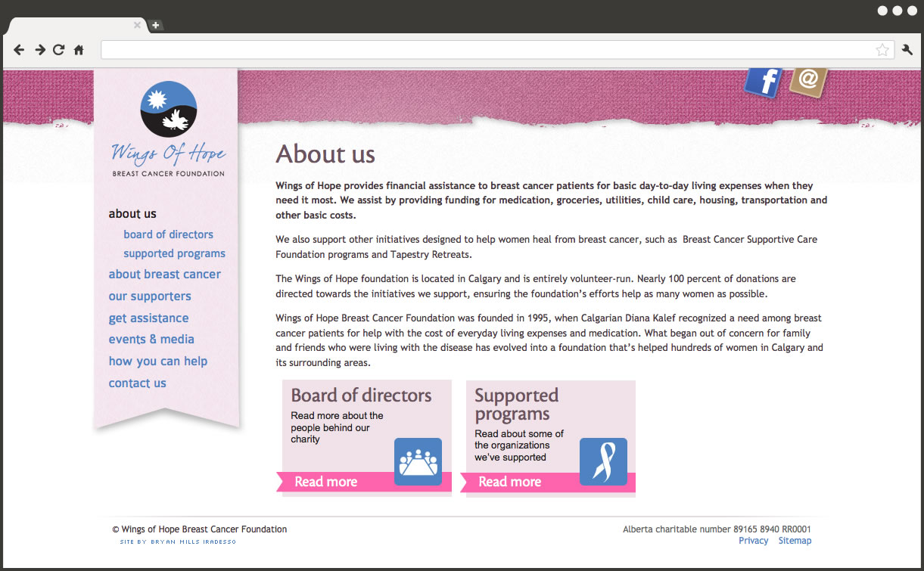The image size is (924, 571).
Task: Click Read more under Board of directors
Action: [x=325, y=482]
